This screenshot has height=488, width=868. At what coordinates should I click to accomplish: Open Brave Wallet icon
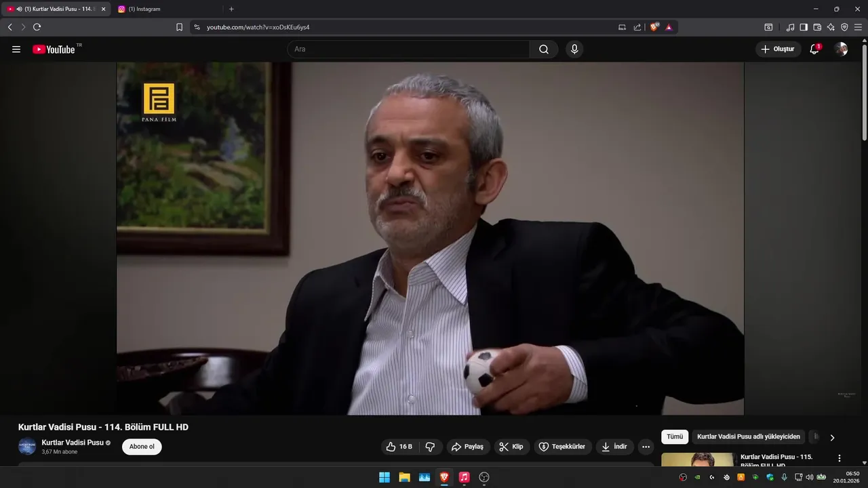pyautogui.click(x=817, y=27)
